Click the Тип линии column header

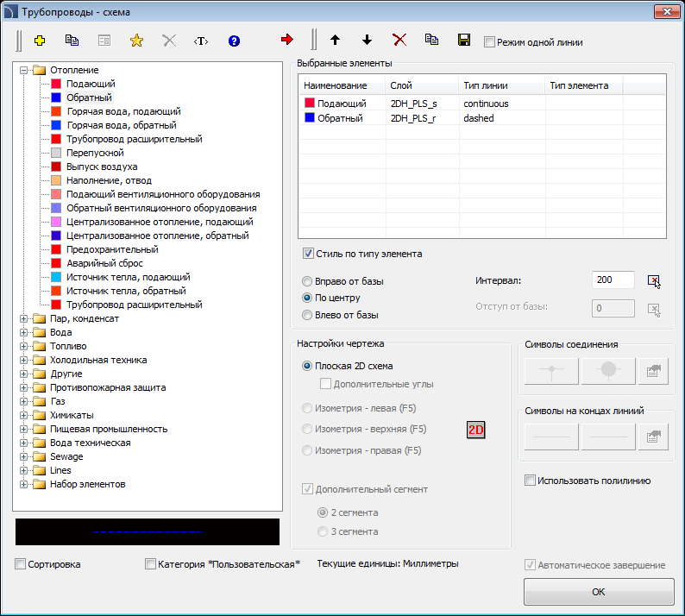502,85
